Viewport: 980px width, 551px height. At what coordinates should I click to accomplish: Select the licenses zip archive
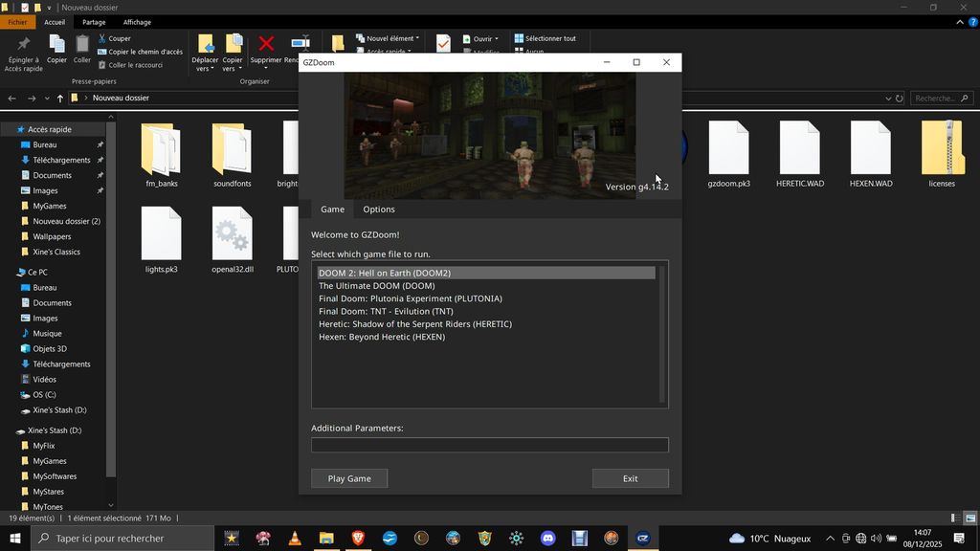[942, 155]
